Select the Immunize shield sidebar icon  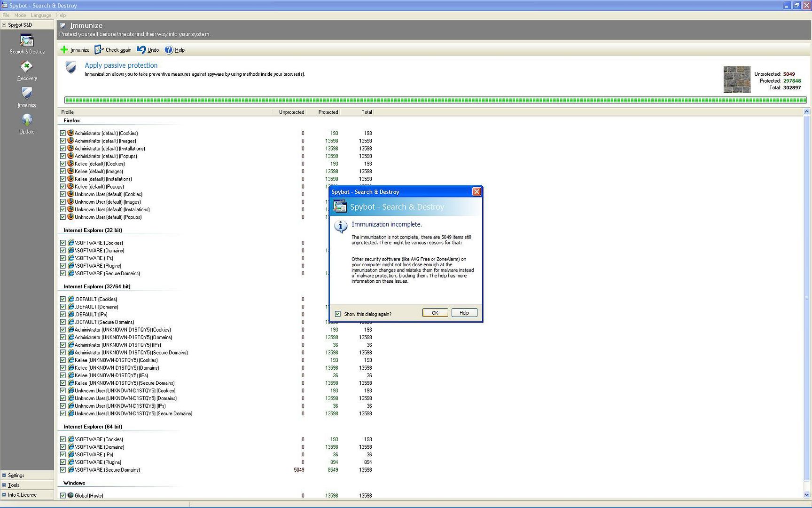click(27, 97)
